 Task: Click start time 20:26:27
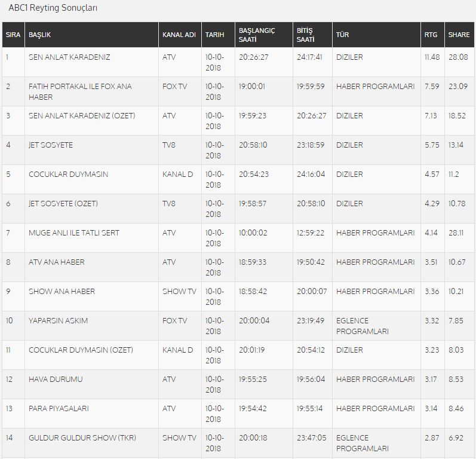click(x=253, y=57)
